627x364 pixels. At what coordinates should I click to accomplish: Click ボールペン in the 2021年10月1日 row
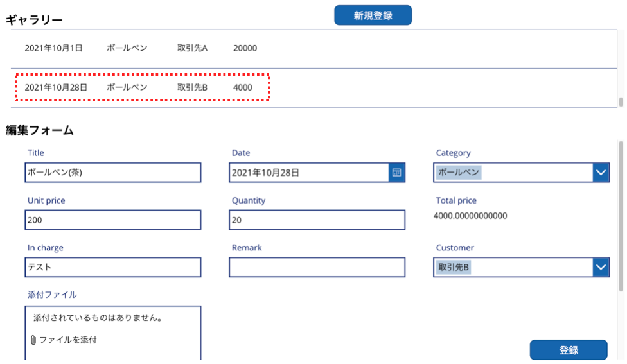127,48
